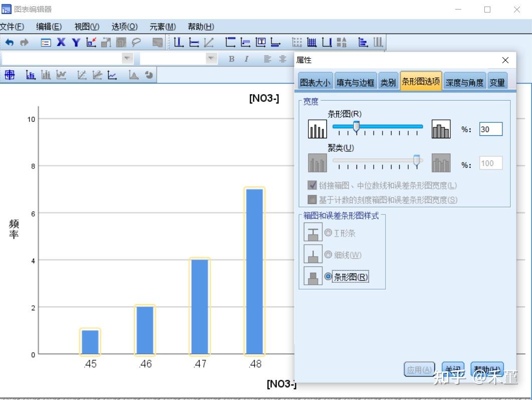Image resolution: width=532 pixels, height=400 pixels.
Task: Open the font size dropdown
Action: coord(210,58)
